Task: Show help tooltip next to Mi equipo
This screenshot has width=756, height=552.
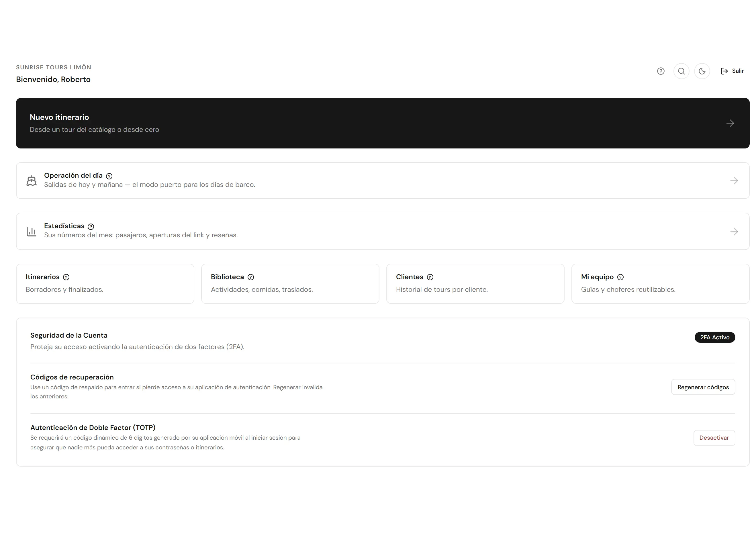Action: tap(620, 277)
